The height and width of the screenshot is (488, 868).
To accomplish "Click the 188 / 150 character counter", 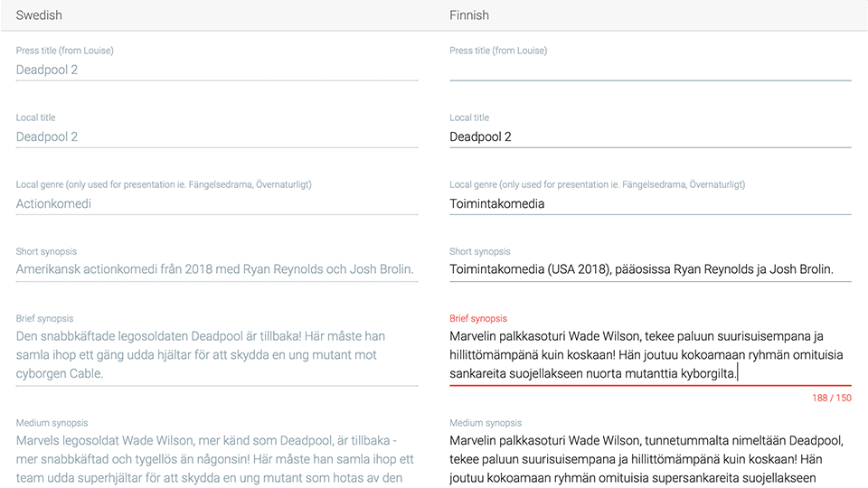I will (832, 398).
